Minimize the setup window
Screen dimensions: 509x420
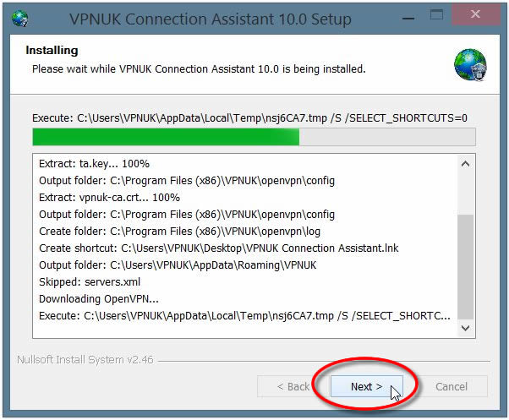click(408, 19)
